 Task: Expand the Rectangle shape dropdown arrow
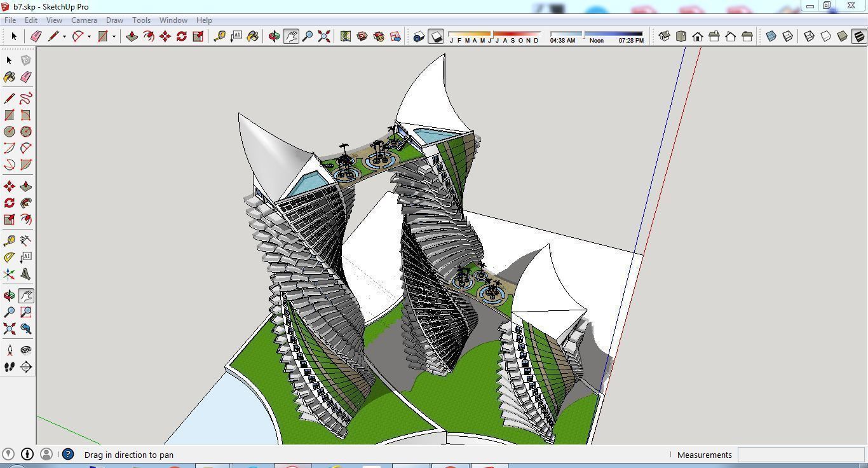[x=114, y=37]
